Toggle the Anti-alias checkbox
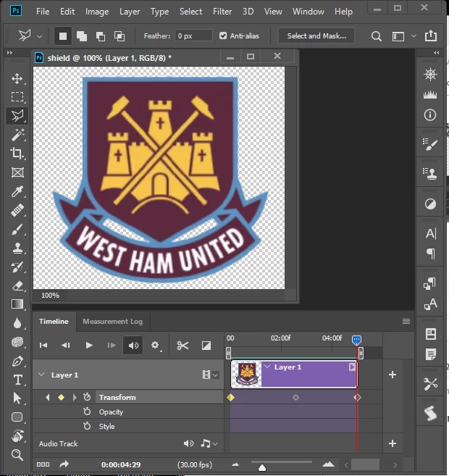The image size is (449, 476). [x=223, y=36]
